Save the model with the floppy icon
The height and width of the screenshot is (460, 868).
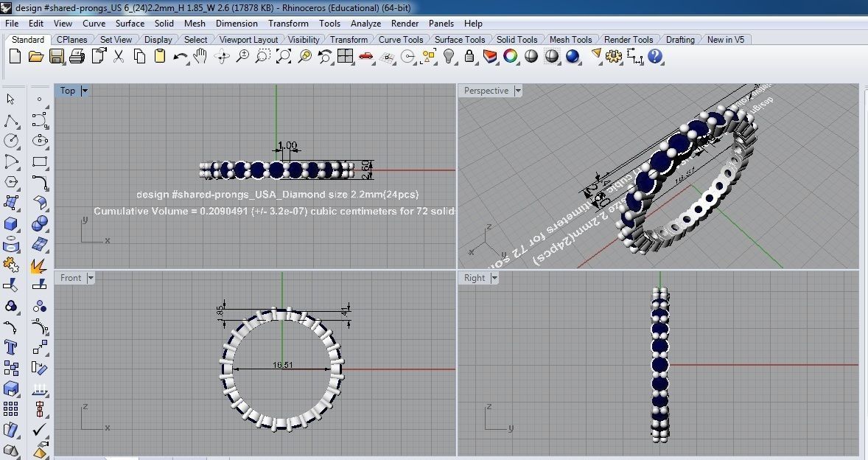point(57,56)
